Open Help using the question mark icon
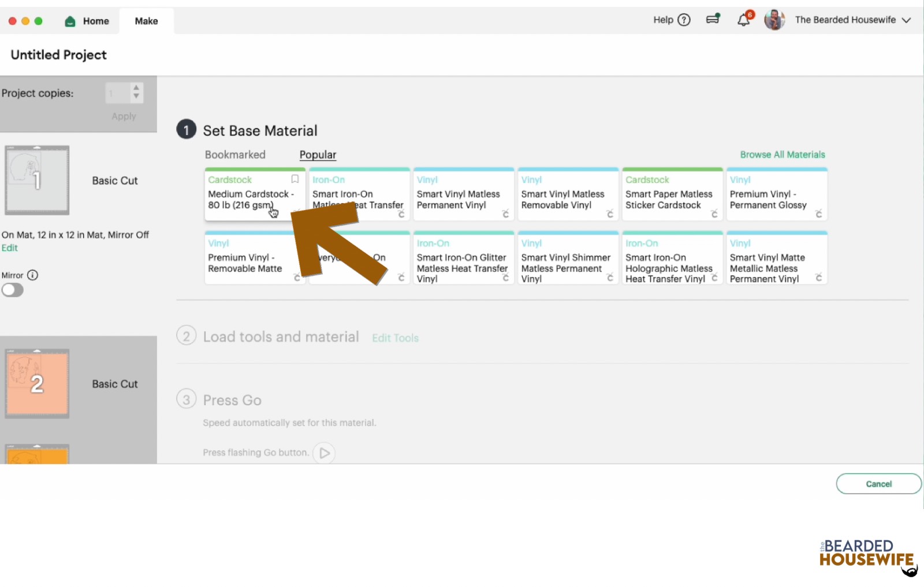The height and width of the screenshot is (587, 924). pos(685,20)
